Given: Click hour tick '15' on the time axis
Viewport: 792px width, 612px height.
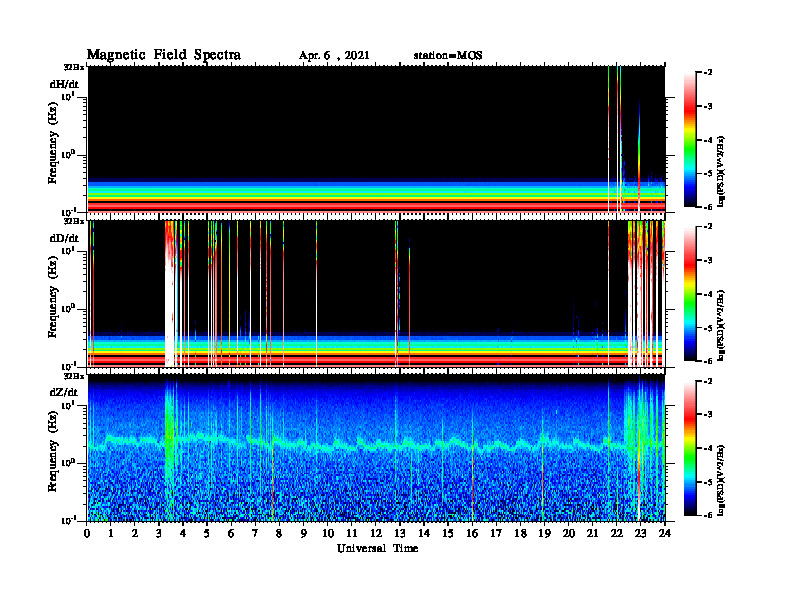Looking at the screenshot, I should click(448, 533).
